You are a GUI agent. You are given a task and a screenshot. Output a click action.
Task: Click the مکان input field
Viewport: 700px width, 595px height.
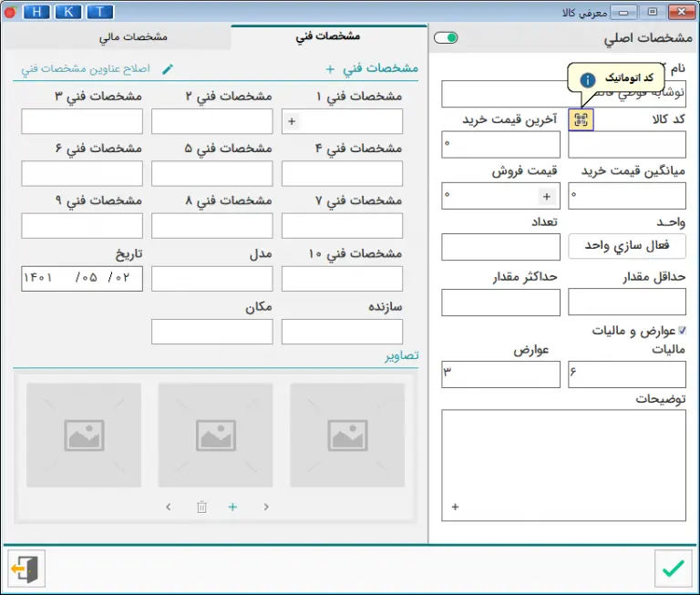(212, 331)
